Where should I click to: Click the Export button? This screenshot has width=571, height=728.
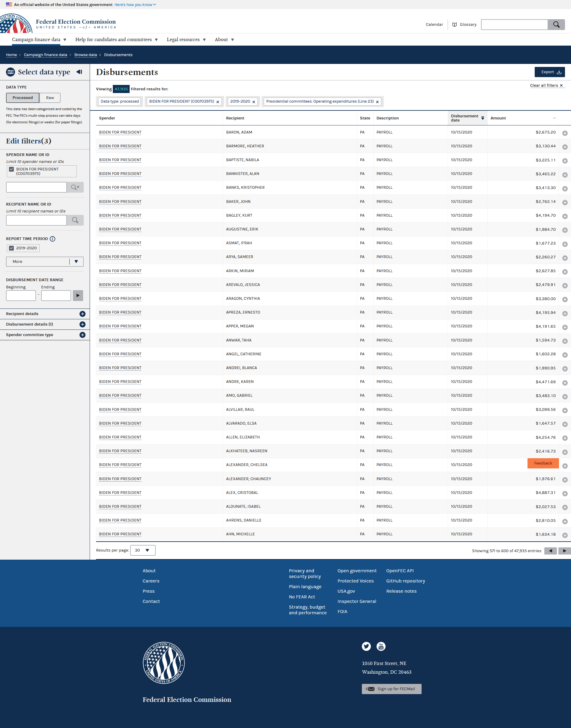point(550,72)
